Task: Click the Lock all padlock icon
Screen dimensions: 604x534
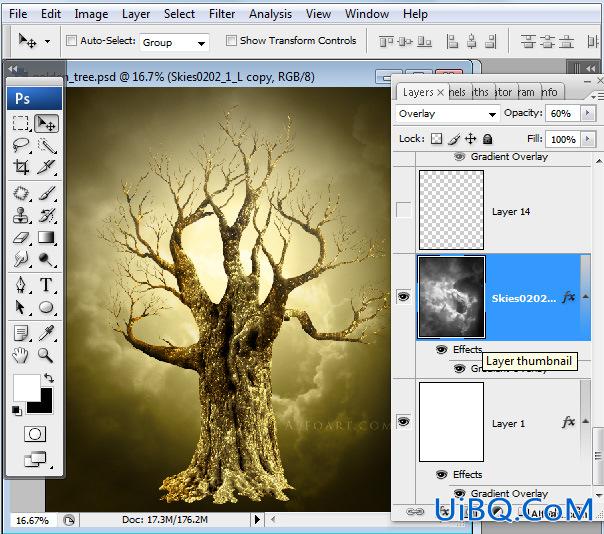Action: coord(488,139)
